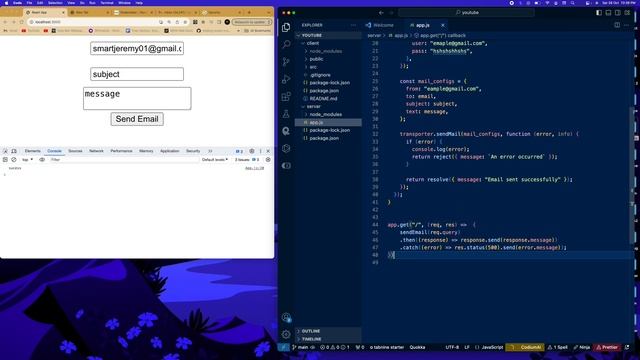
Task: Open Extensions view in activity bar
Action: point(286,97)
